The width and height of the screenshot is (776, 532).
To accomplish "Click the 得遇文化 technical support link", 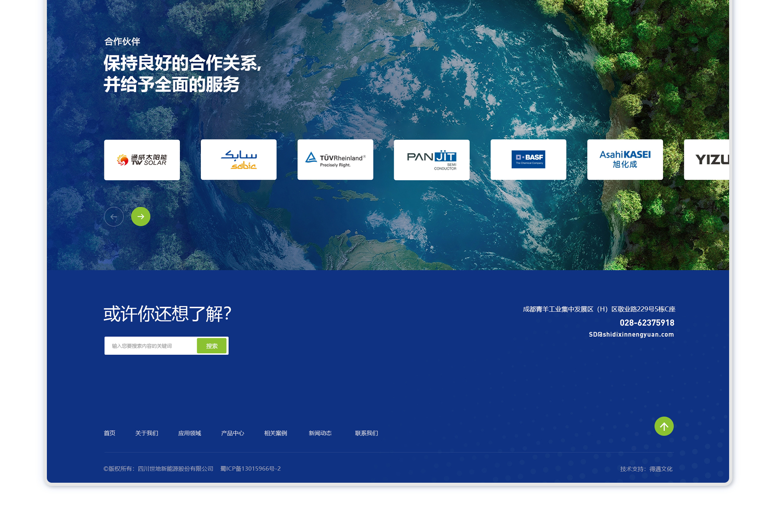I will (x=661, y=469).
